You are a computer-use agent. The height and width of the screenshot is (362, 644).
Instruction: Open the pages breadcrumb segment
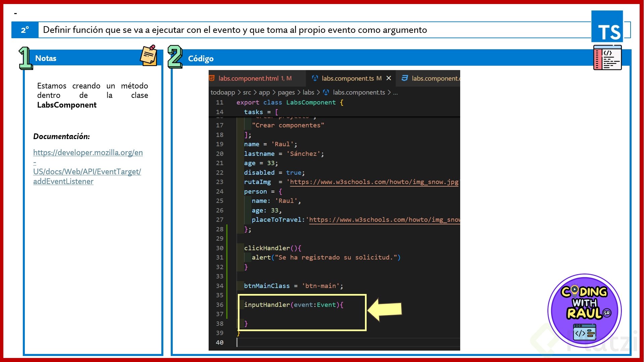coord(286,93)
